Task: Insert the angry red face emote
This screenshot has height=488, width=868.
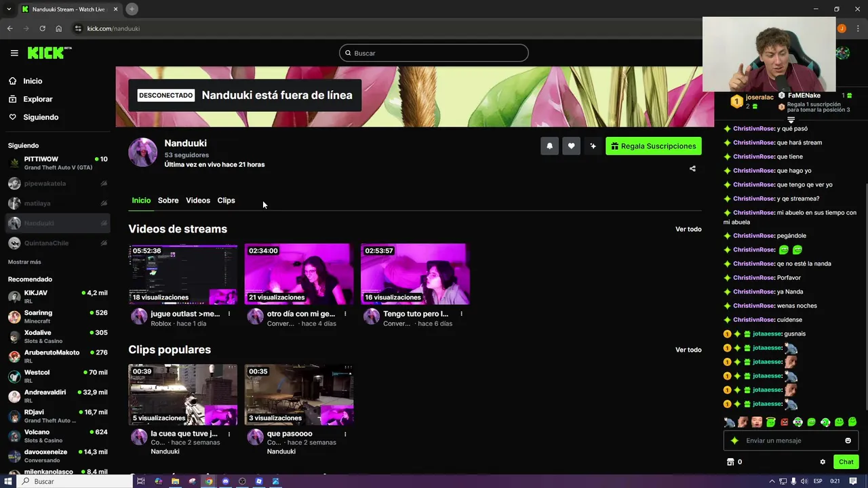Action: tap(785, 422)
